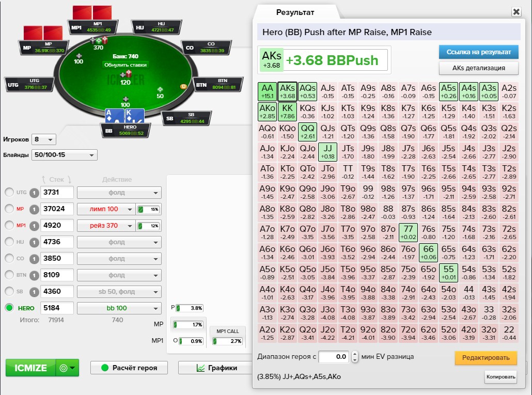Open the Блайнды 50/100-15 dropdown
Viewport: 532px width, 395px height.
(x=65, y=155)
